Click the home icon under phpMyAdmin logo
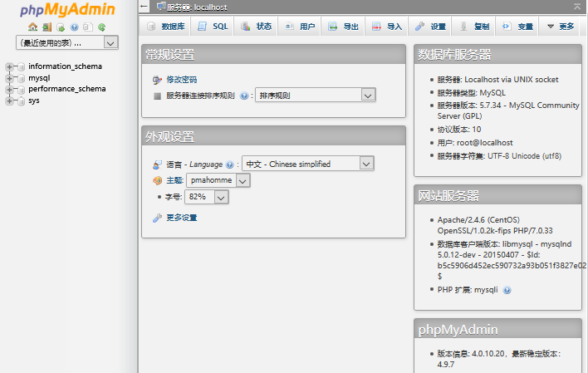Screen dimensions: 588x373 [x=33, y=27]
